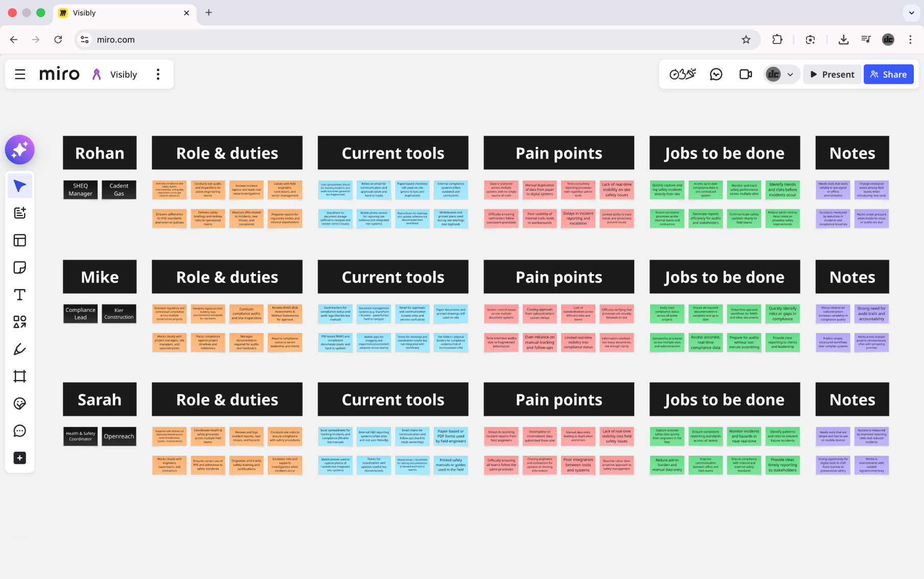Choose the Text tool in sidebar

pyautogui.click(x=20, y=295)
